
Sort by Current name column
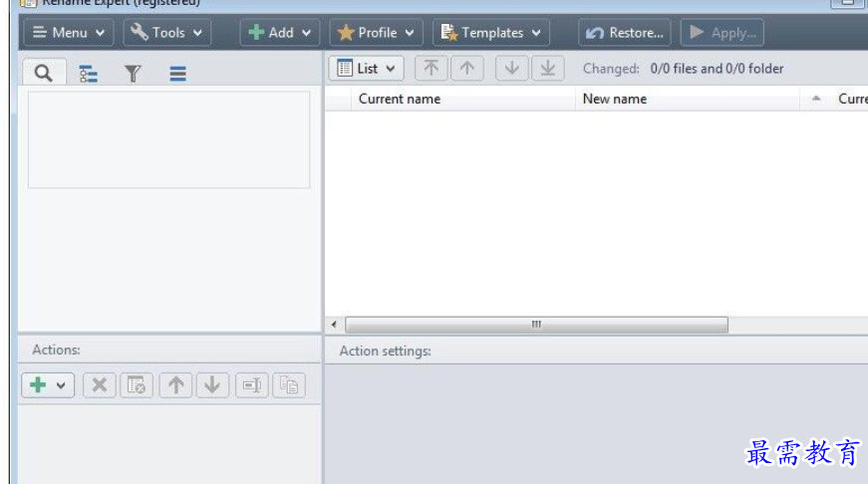pos(462,99)
